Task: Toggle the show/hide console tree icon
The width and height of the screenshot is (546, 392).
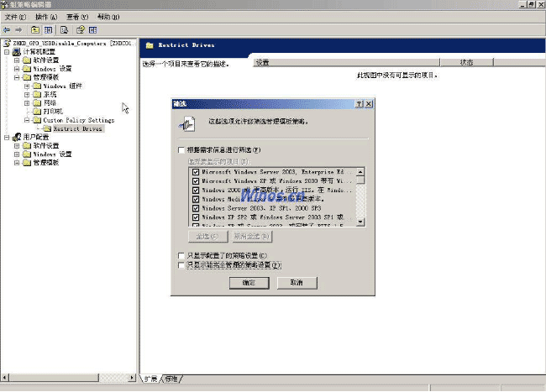Action: pos(49,30)
